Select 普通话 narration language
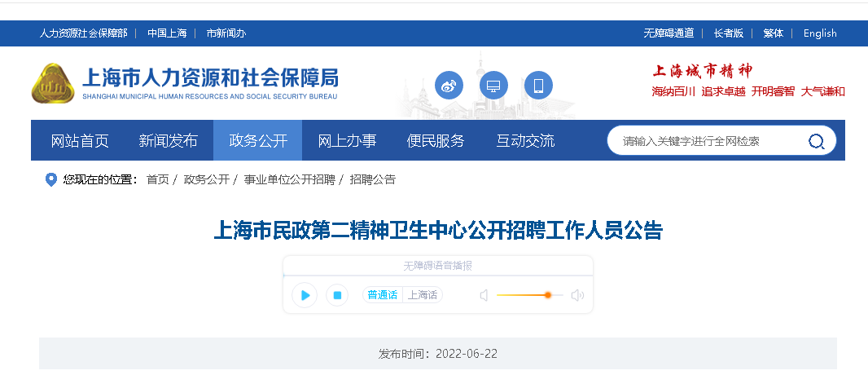Screen dimensions: 868x375 click(x=383, y=295)
